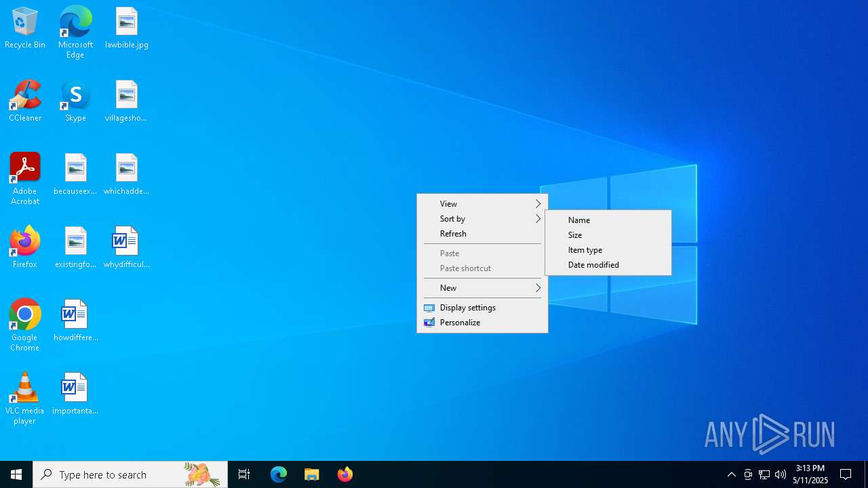Select the Skype desktop shortcut
The width and height of the screenshot is (868, 488).
pos(75,102)
